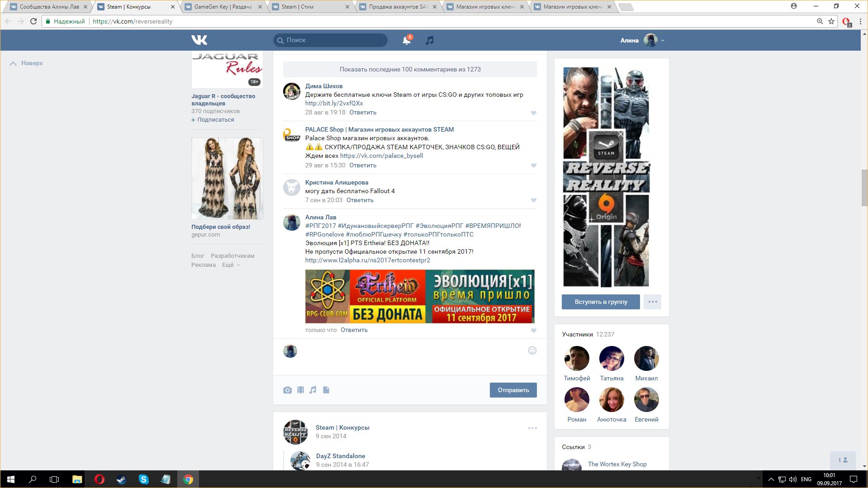Viewport: 868px width, 488px height.
Task: Open Steam from the taskbar
Action: 121,479
